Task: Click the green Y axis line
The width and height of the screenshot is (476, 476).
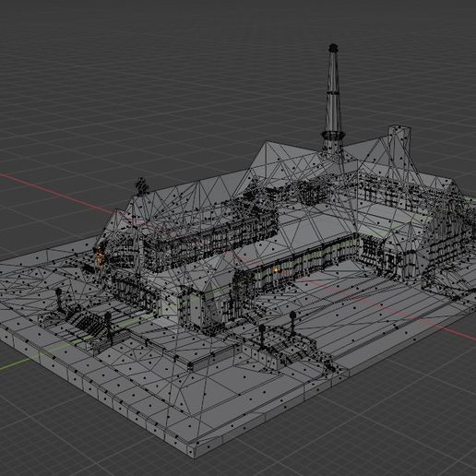Action: tap(18, 363)
